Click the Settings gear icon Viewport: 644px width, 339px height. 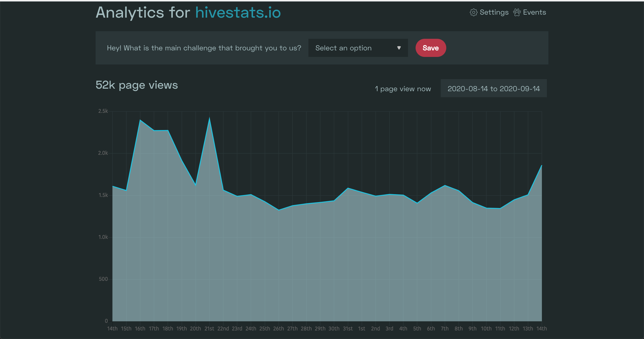473,12
